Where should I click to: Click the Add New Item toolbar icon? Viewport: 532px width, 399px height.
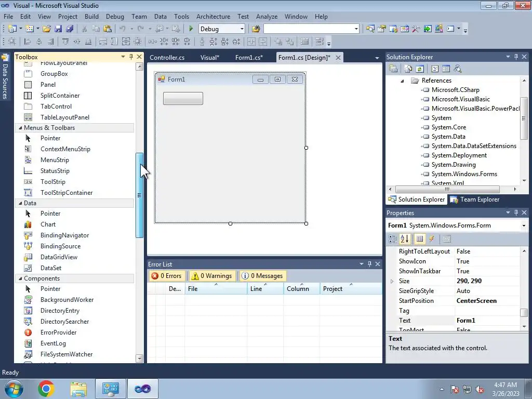pos(29,29)
